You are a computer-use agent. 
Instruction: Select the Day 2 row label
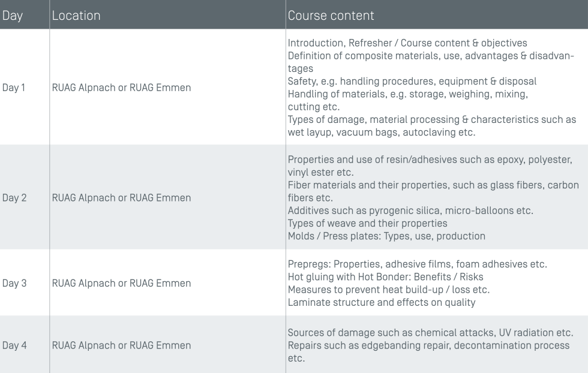click(14, 198)
